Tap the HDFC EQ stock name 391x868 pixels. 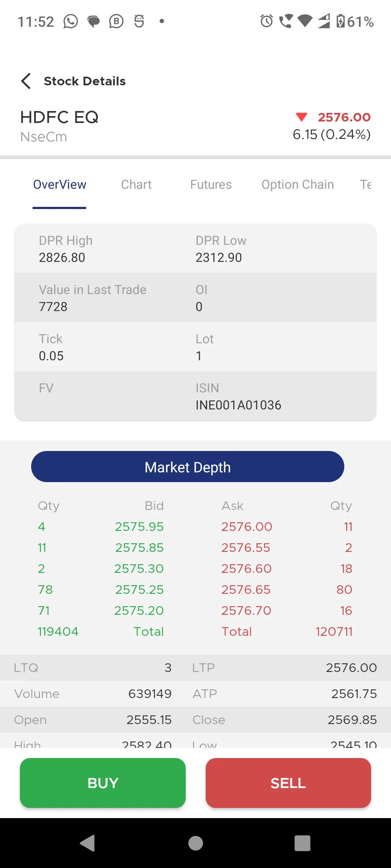pos(59,117)
